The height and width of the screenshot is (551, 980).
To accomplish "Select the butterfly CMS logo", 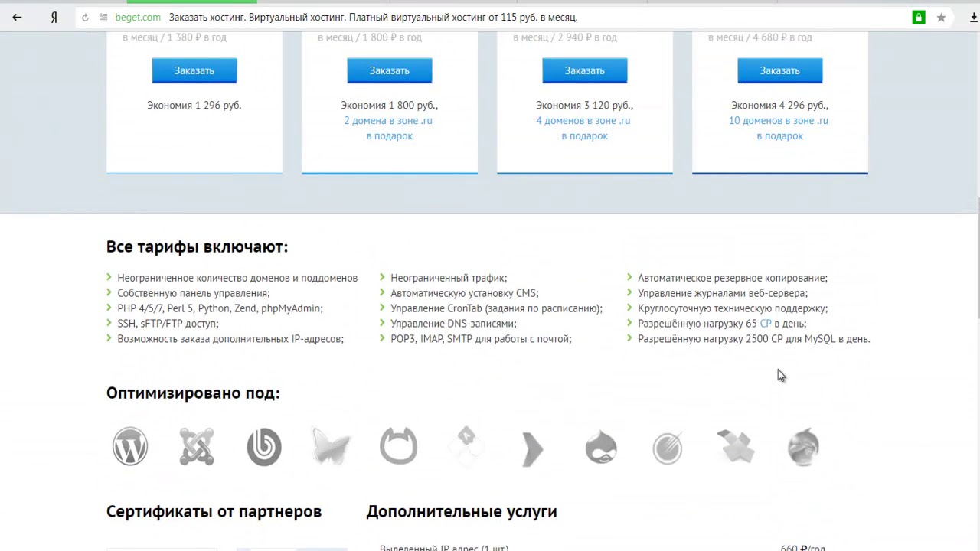I will tap(331, 446).
